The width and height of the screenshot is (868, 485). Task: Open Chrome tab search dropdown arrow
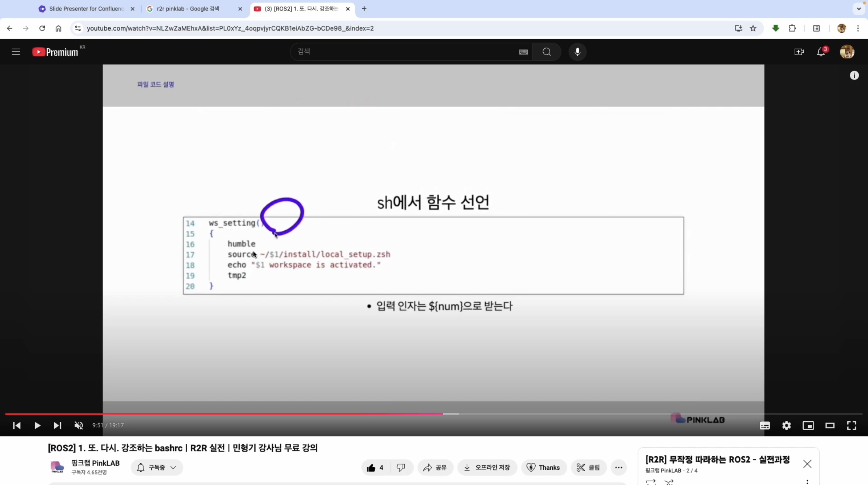[x=859, y=8]
